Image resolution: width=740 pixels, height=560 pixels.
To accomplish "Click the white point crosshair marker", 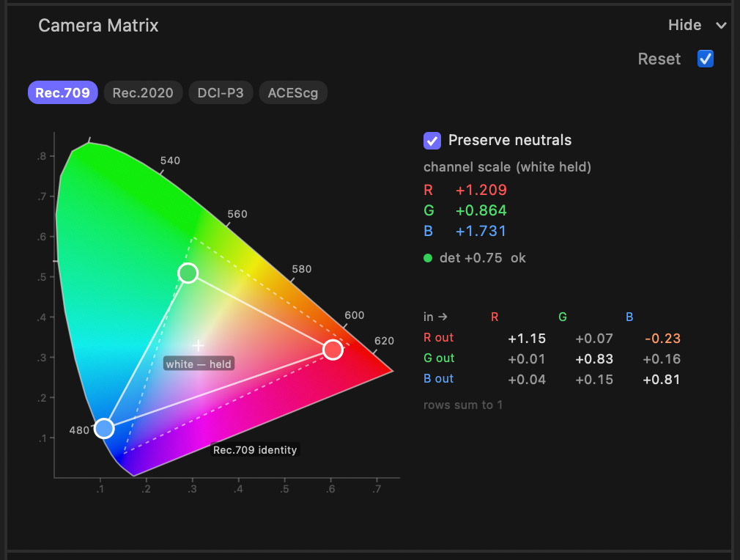I will point(199,346).
